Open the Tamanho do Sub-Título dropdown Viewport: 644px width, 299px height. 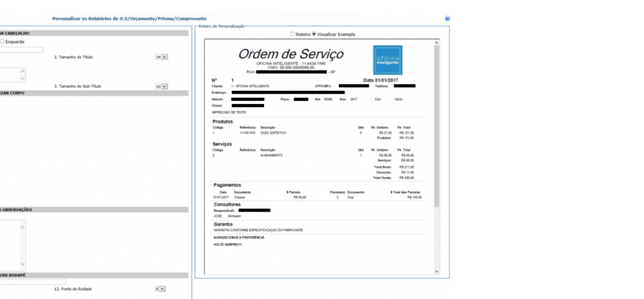(x=161, y=86)
